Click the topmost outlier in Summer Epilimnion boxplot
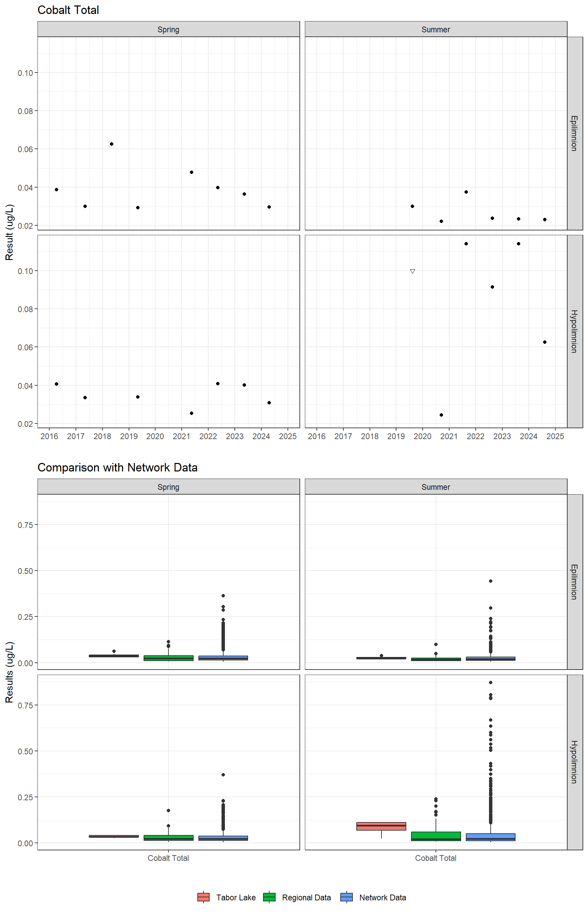 pos(491,581)
